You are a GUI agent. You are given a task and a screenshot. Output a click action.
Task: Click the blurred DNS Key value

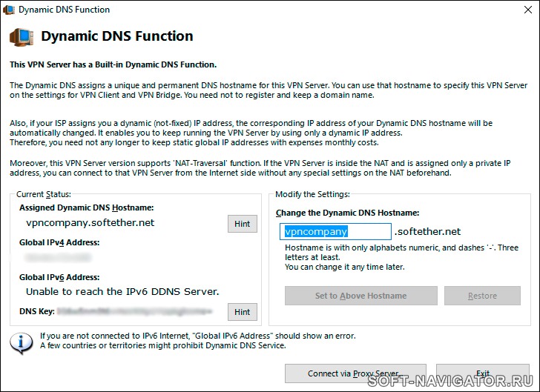135,311
